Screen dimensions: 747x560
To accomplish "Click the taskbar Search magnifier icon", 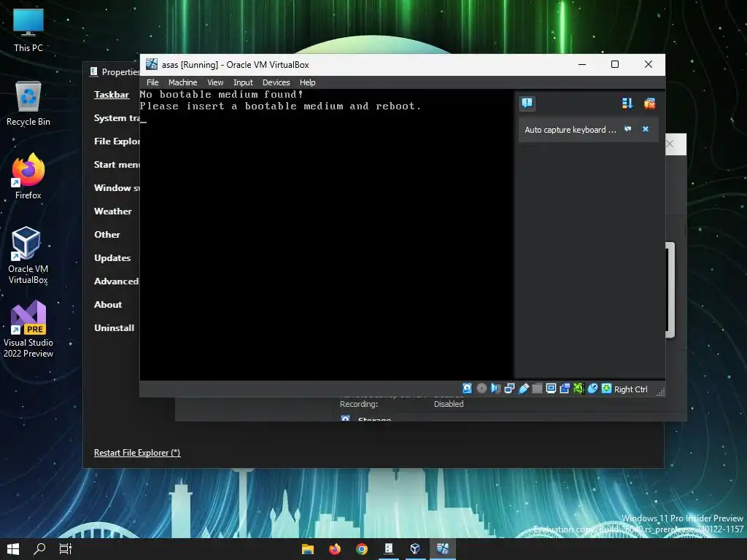I will [39, 549].
